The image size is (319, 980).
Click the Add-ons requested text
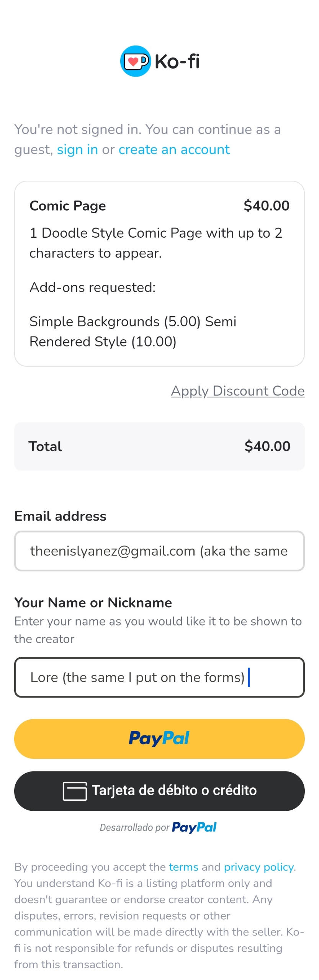pyautogui.click(x=93, y=287)
